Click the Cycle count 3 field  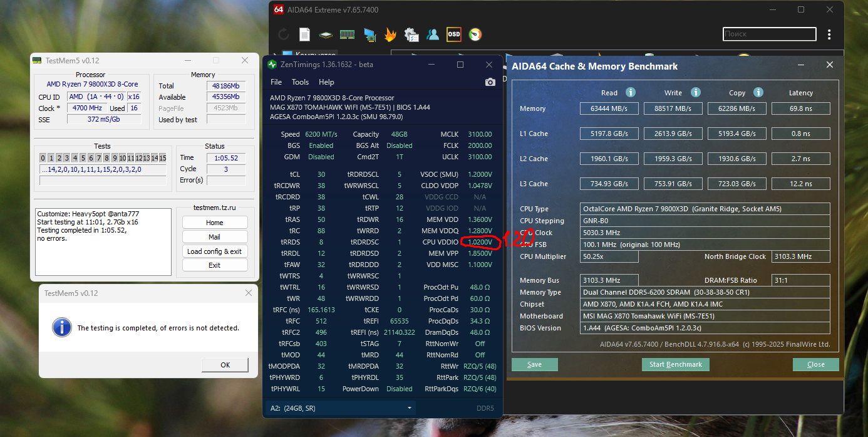[226, 169]
